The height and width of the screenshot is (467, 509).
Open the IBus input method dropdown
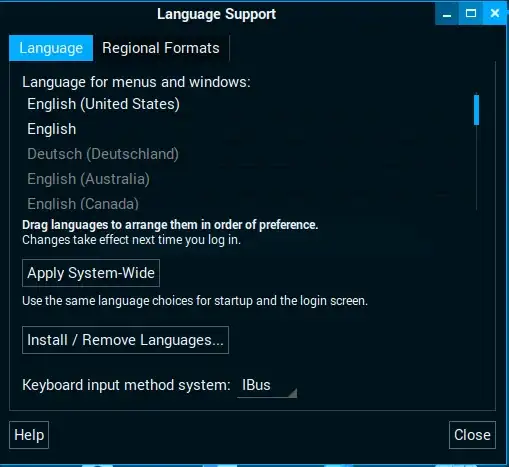click(267, 385)
